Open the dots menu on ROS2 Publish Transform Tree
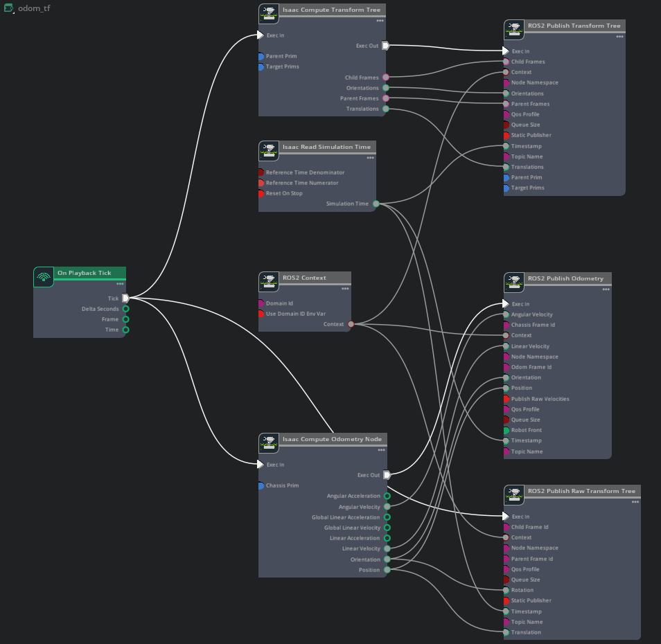This screenshot has height=644, width=661. 619,37
